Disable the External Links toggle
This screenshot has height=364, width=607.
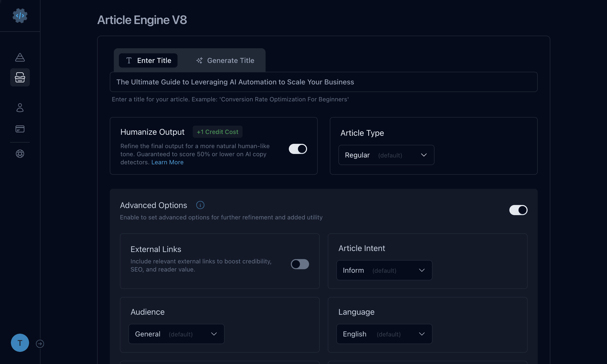[300, 264]
